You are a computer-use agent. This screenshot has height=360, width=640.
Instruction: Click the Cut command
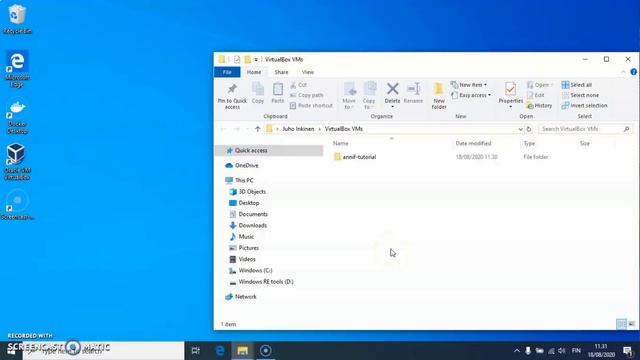pos(299,85)
